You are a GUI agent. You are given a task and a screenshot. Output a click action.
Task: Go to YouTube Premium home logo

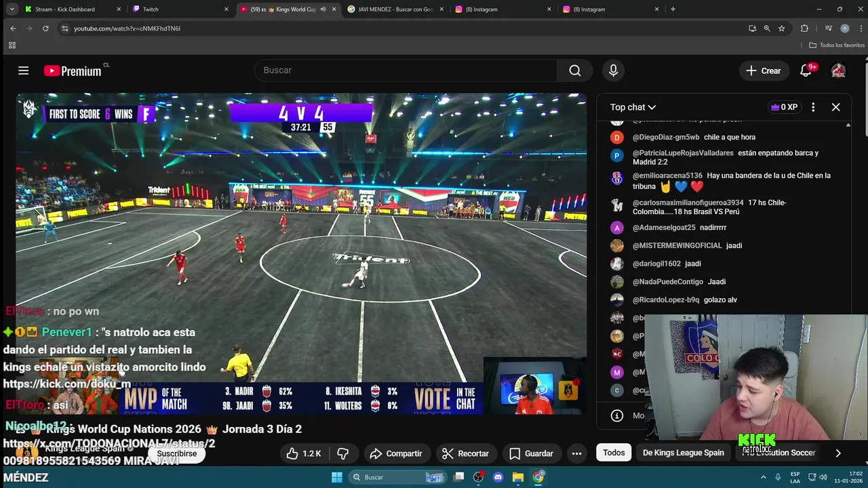[73, 70]
